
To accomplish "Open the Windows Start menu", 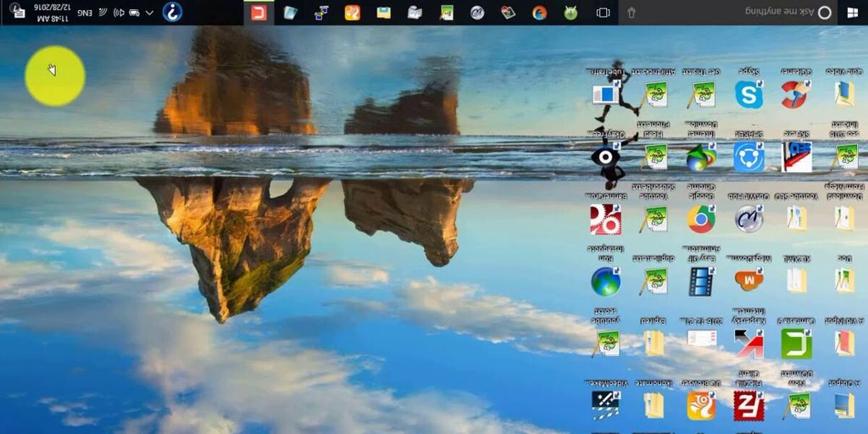I will point(853,12).
